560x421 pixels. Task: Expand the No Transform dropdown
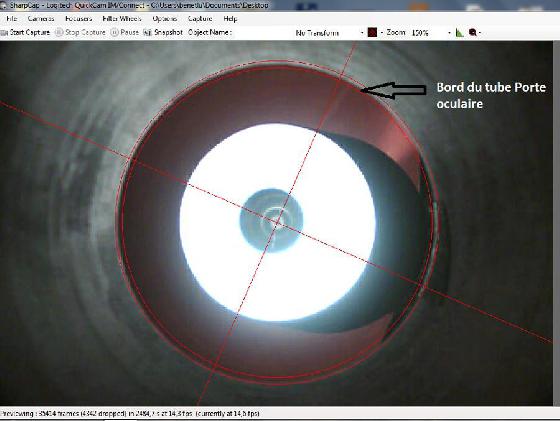click(x=362, y=33)
